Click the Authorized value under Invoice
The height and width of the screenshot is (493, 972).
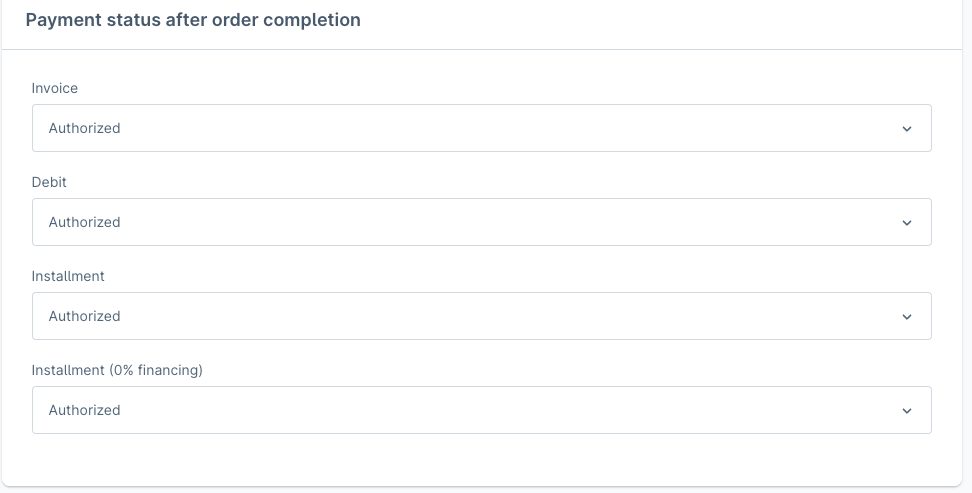pyautogui.click(x=85, y=128)
